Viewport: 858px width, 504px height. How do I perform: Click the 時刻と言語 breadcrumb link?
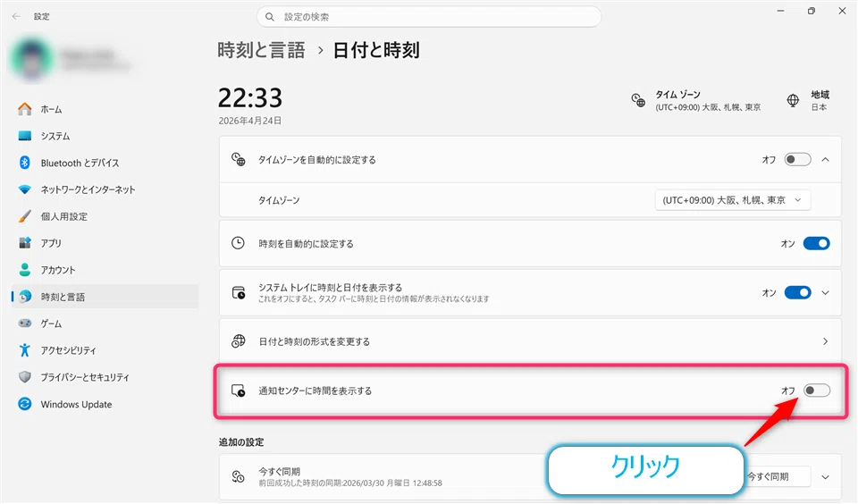pos(261,50)
